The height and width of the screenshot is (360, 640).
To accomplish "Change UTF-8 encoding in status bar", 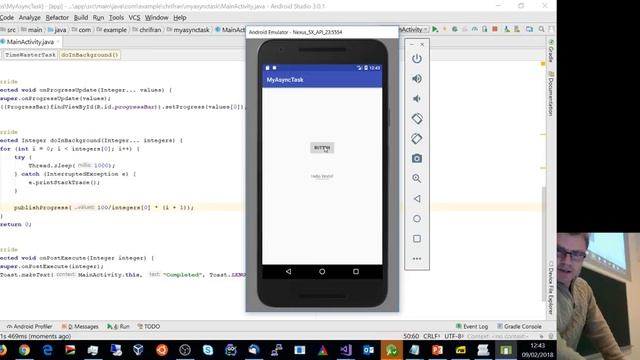I will point(453,336).
